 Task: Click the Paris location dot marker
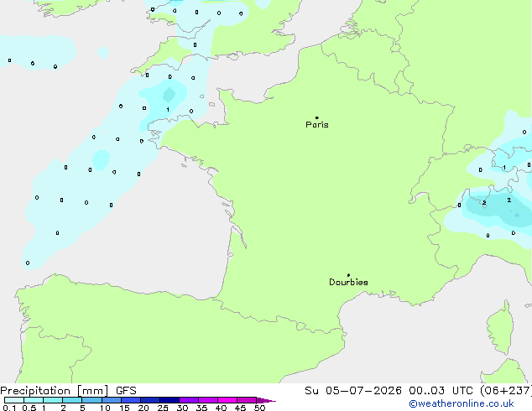tap(317, 117)
